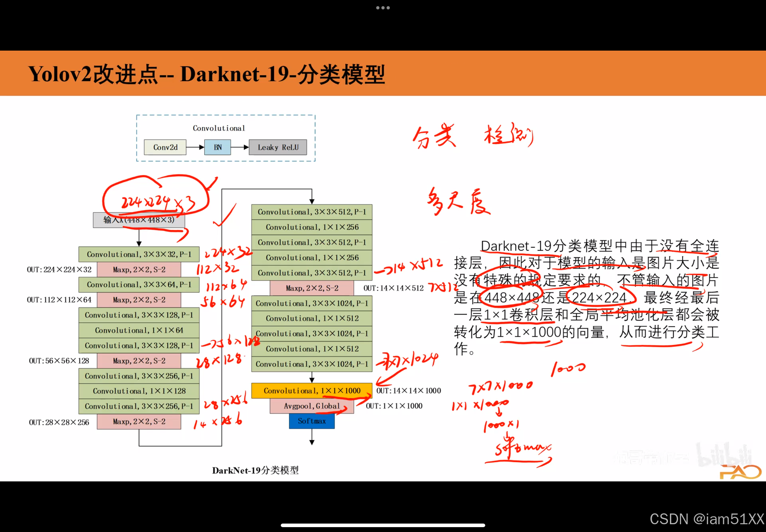This screenshot has height=532, width=766.
Task: Click the DarkNet-19分类模型 caption text
Action: [x=256, y=471]
